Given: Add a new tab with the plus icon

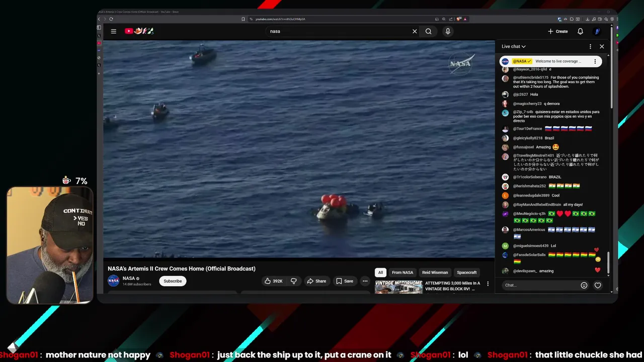Looking at the screenshot, I should click(x=99, y=73).
